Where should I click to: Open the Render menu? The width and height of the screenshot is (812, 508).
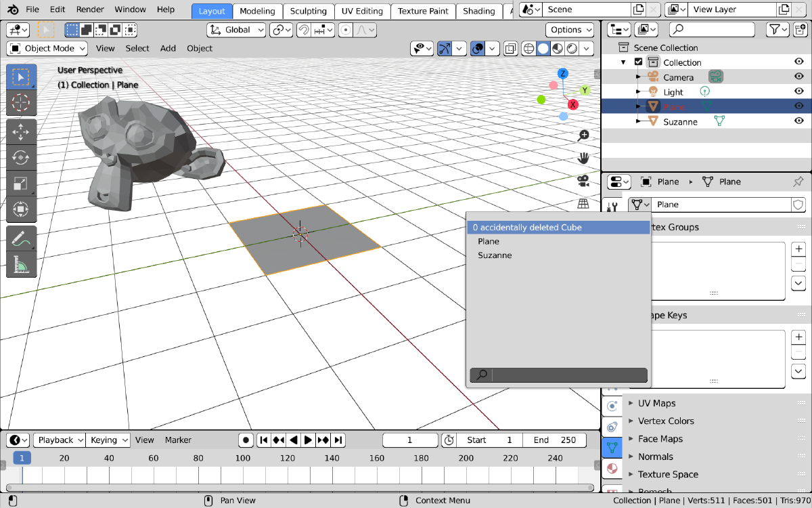pos(90,9)
